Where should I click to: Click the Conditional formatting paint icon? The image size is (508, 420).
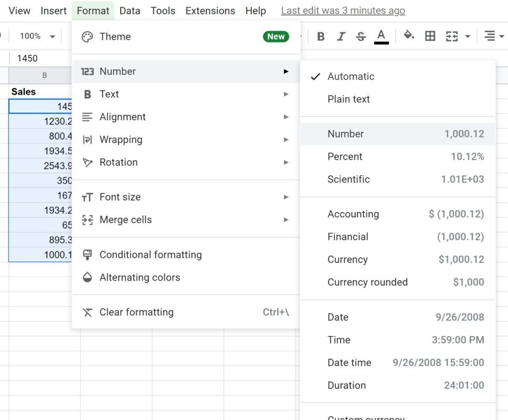pos(87,255)
